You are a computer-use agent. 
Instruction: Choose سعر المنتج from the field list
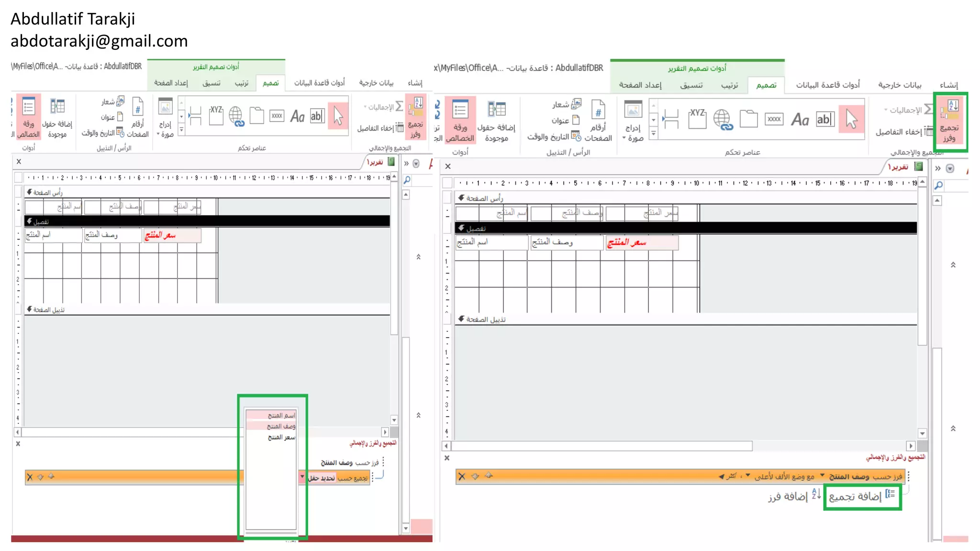coord(281,437)
